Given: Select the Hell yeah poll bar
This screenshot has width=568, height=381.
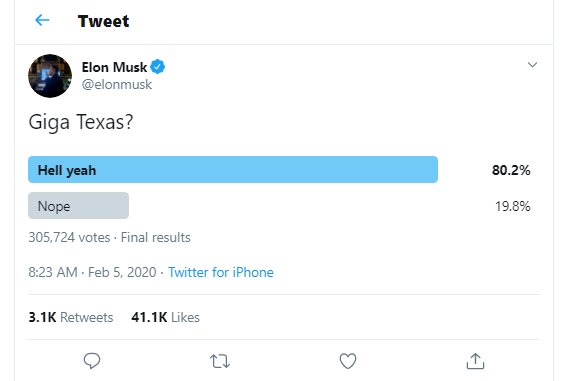Looking at the screenshot, I should pos(233,169).
